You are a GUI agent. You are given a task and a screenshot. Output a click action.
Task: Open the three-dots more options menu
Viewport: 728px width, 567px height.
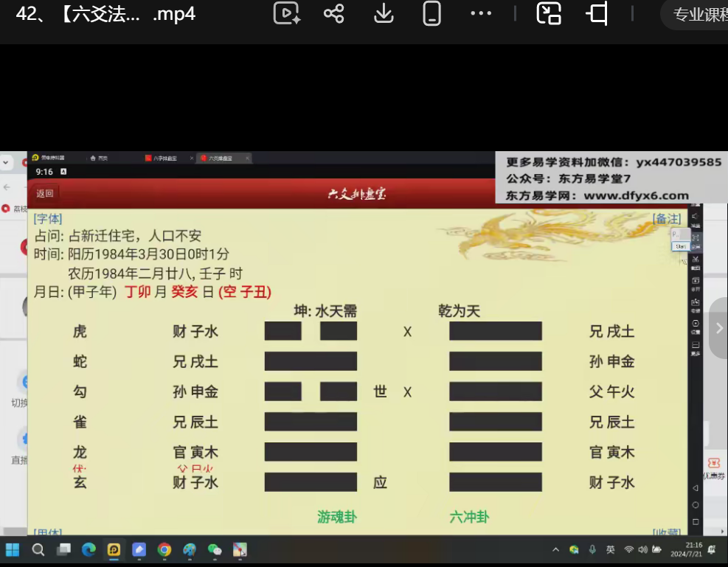click(481, 13)
